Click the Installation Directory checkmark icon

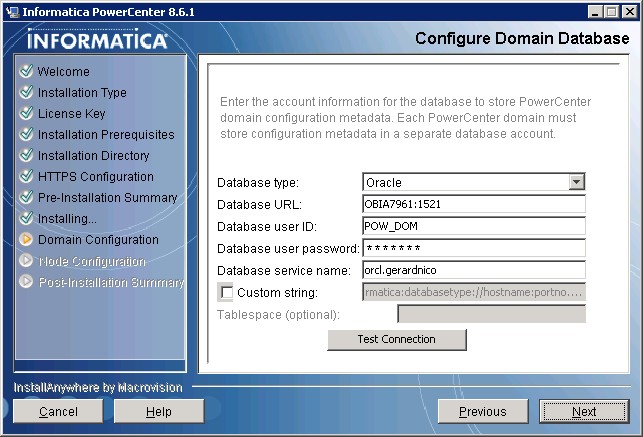click(x=26, y=155)
